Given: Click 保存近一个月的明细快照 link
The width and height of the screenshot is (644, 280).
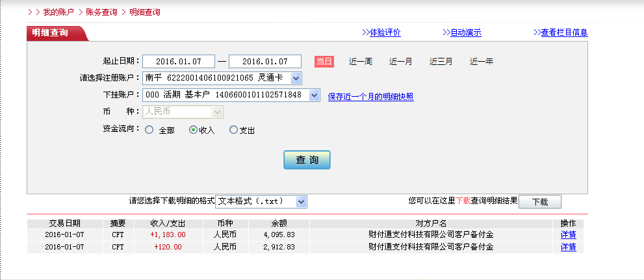Looking at the screenshot, I should (x=370, y=97).
